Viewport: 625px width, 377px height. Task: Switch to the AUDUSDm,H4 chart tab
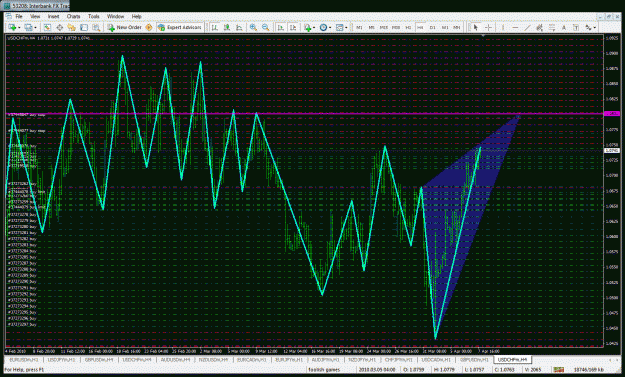(x=175, y=359)
